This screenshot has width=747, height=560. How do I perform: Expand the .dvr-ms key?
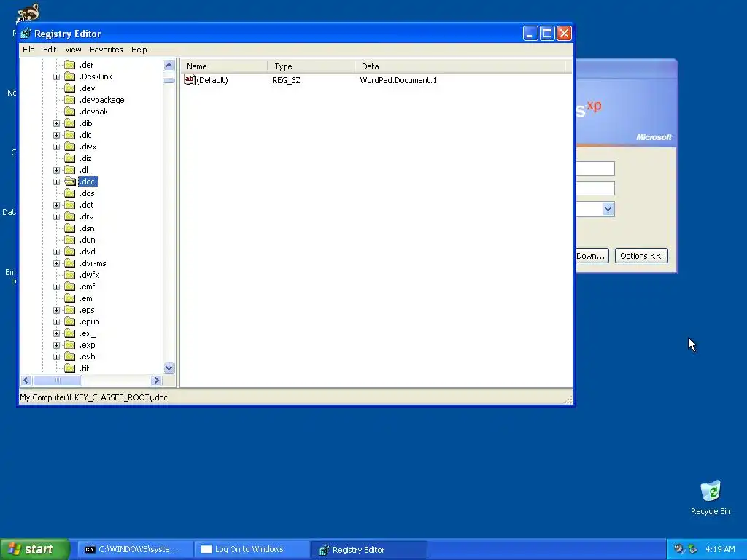click(x=56, y=263)
